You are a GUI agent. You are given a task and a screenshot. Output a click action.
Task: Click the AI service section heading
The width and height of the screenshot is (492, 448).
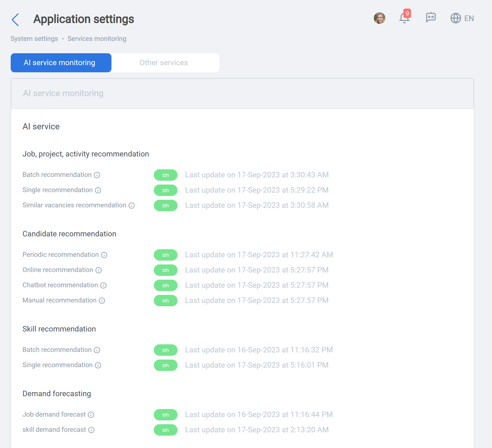[x=41, y=127]
